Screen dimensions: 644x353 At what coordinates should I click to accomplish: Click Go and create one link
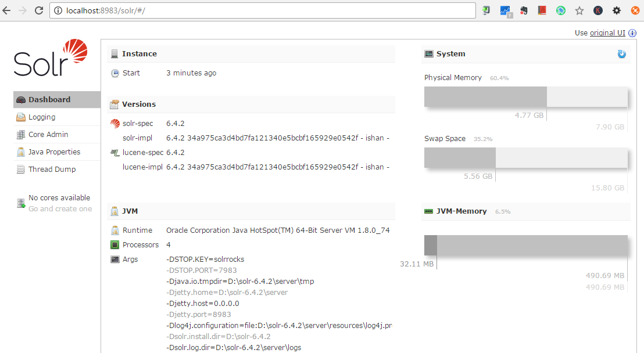pos(60,208)
